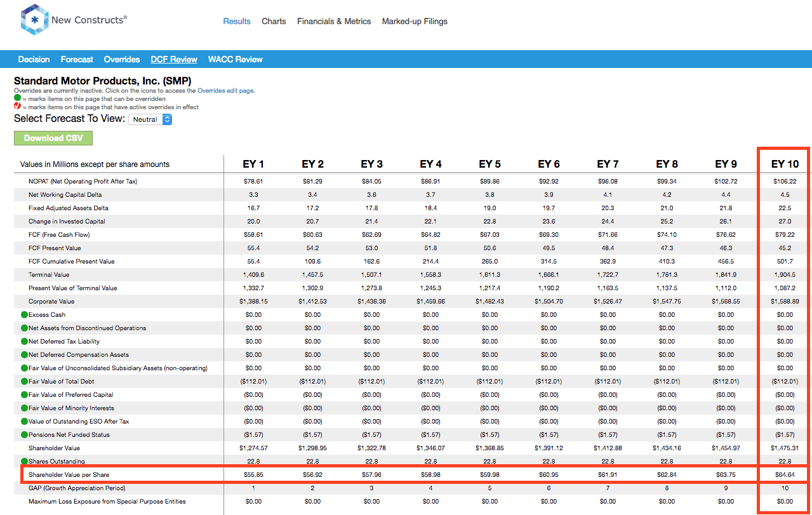Select Total Debt value ($112.01) under EY 1

253,382
